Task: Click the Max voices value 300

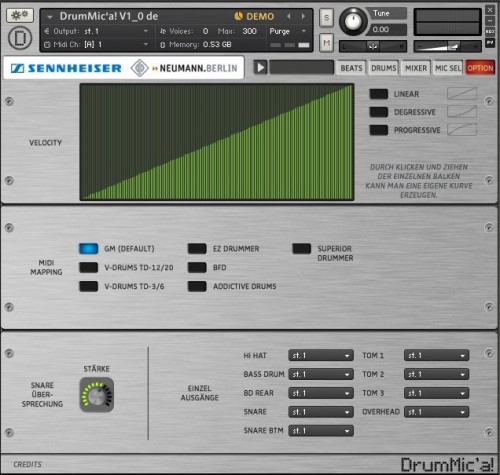Action: 249,31
